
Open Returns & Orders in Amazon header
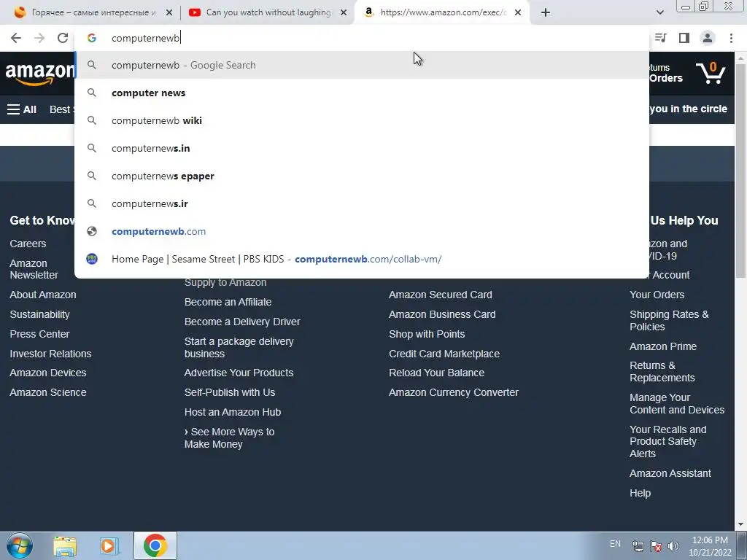tap(665, 74)
